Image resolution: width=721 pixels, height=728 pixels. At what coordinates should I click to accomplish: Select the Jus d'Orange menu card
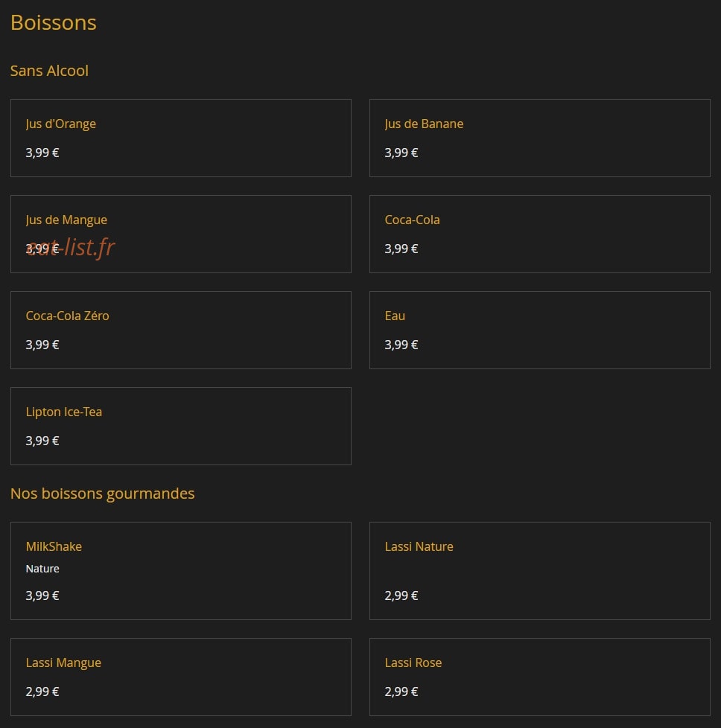181,138
